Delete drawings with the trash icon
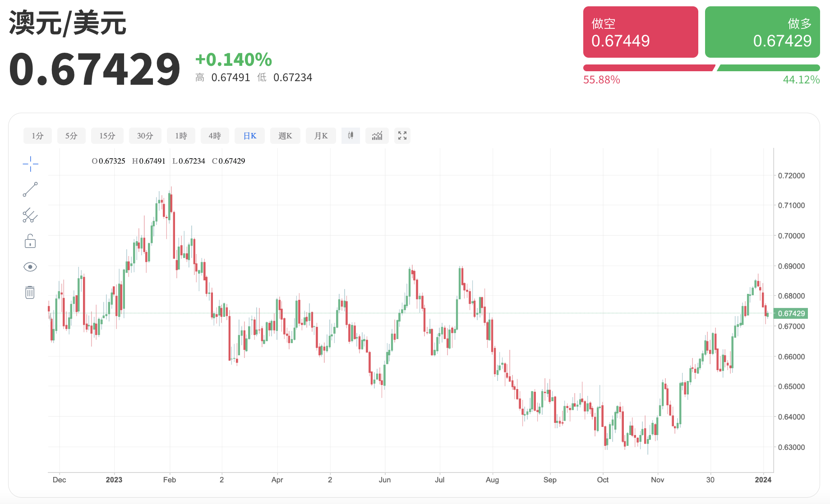The image size is (830, 504). tap(30, 293)
